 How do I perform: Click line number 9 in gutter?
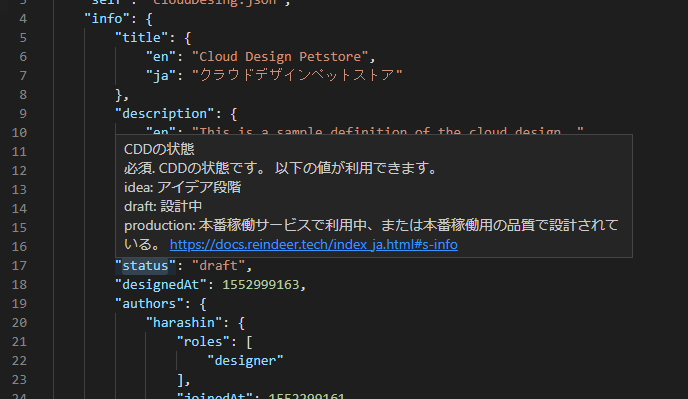coord(23,114)
